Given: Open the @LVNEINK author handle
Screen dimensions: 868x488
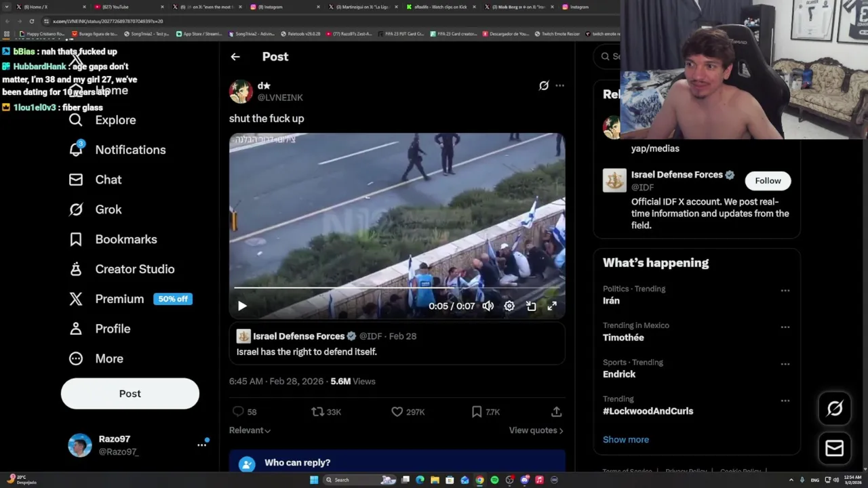Looking at the screenshot, I should click(280, 98).
